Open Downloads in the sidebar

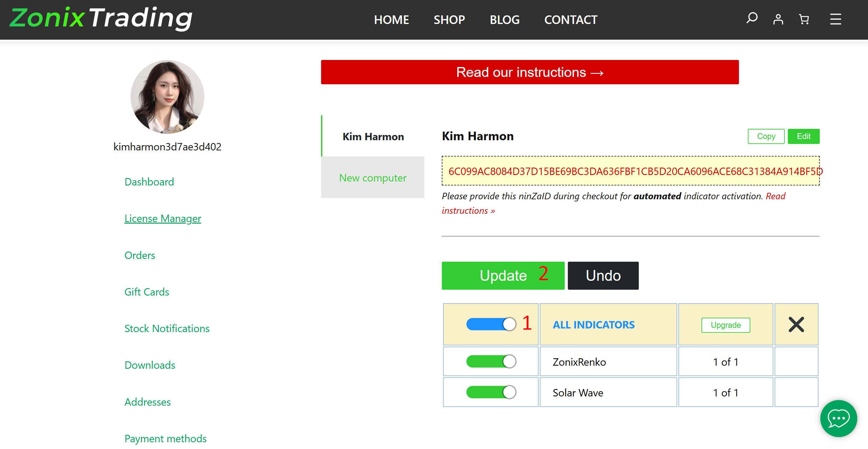(150, 365)
